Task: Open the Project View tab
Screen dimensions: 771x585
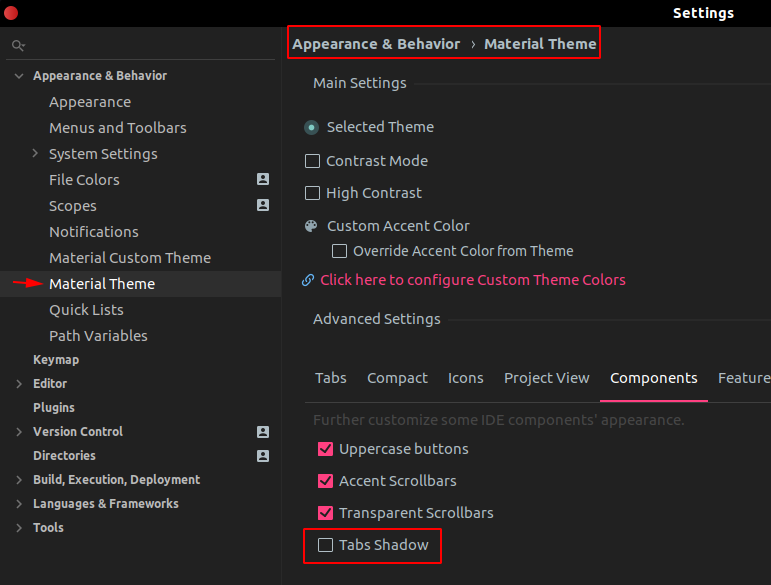Action: click(547, 378)
